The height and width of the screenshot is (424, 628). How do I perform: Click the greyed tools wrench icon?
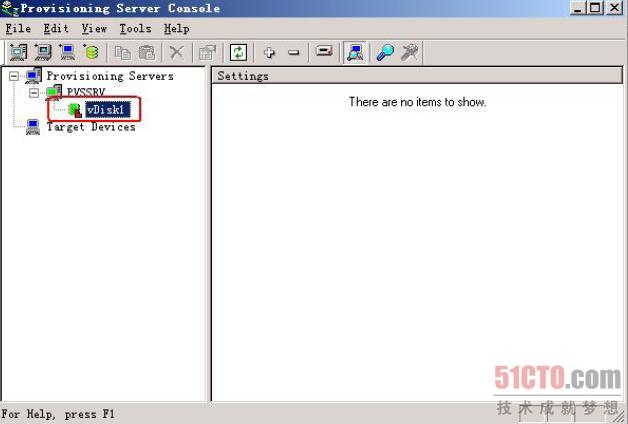pos(410,52)
